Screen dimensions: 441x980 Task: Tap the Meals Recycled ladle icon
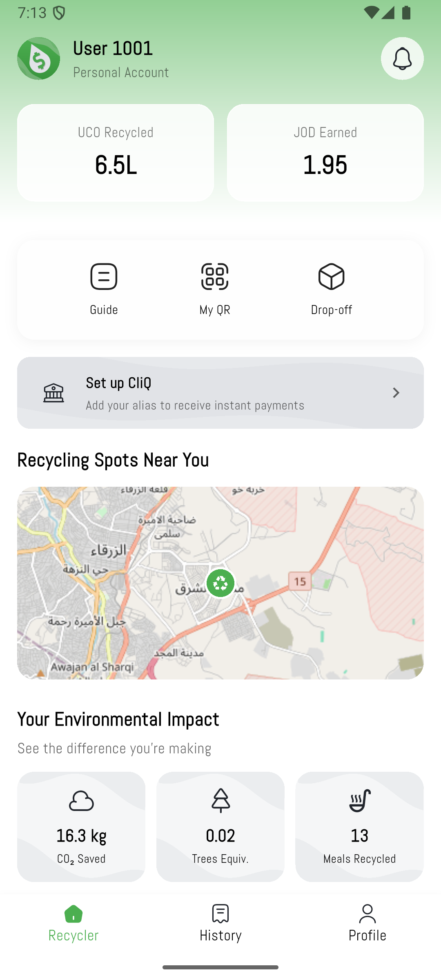click(360, 800)
